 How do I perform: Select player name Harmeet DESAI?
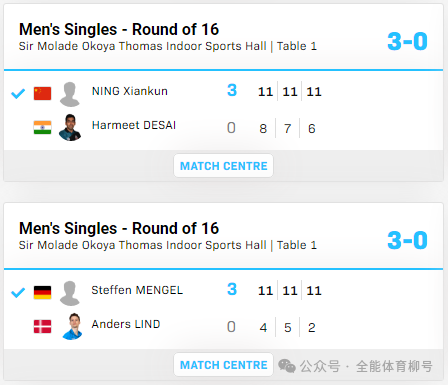134,125
